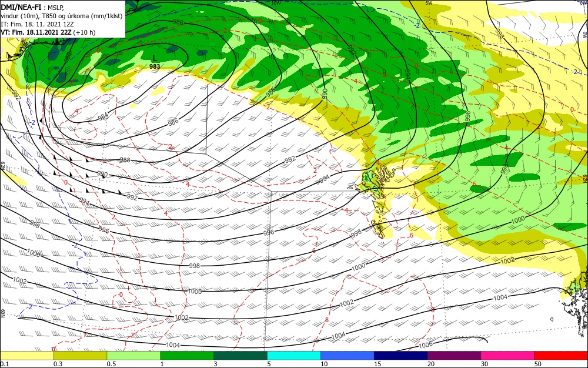Click the "984" isobar label
588x368 pixels.
(x=103, y=116)
